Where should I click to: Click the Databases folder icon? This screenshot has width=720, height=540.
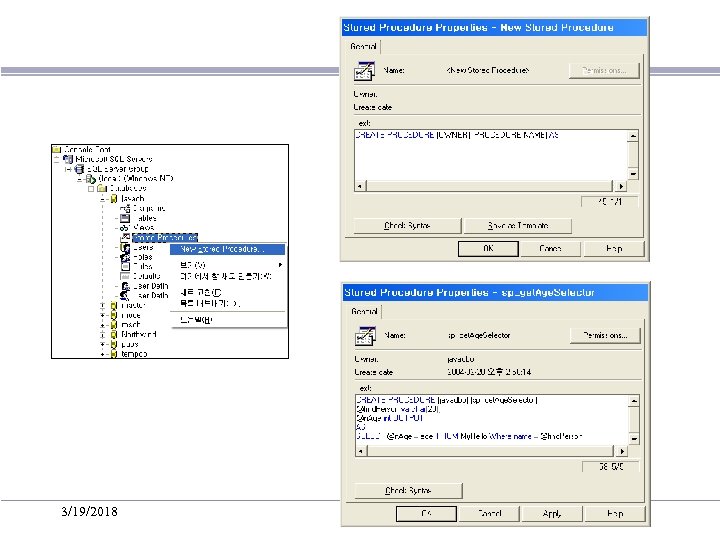(x=102, y=188)
